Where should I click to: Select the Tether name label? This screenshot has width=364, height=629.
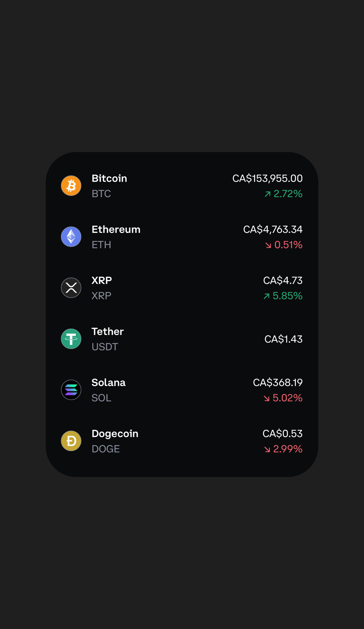(x=108, y=331)
